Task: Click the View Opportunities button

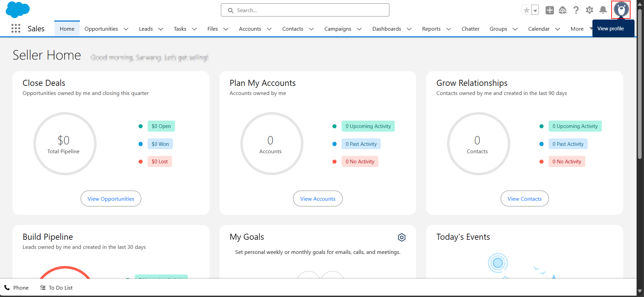Action: [x=111, y=199]
